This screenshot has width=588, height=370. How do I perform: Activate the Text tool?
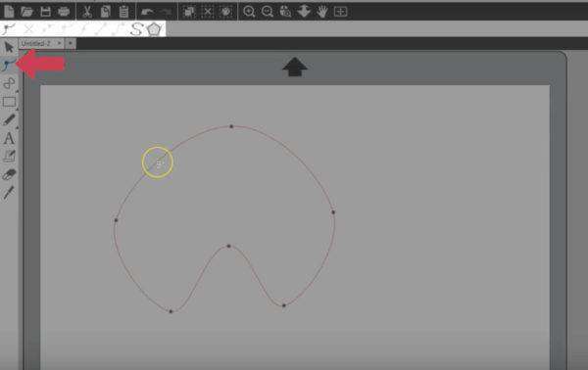click(x=9, y=139)
